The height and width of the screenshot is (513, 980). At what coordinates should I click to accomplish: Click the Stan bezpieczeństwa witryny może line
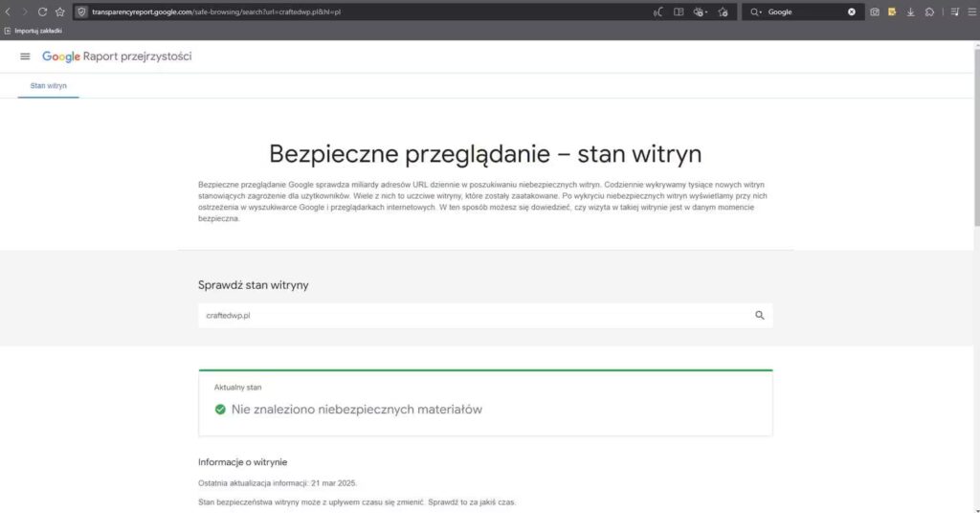point(357,502)
